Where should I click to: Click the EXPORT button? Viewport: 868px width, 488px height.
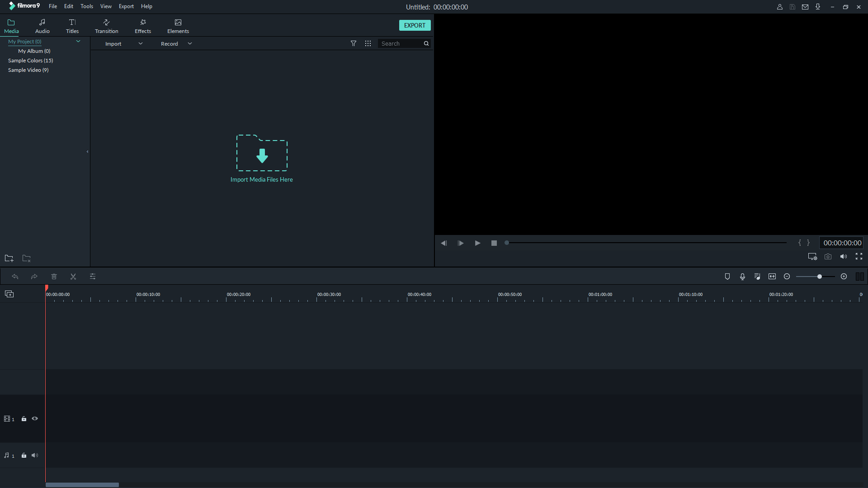pos(415,25)
